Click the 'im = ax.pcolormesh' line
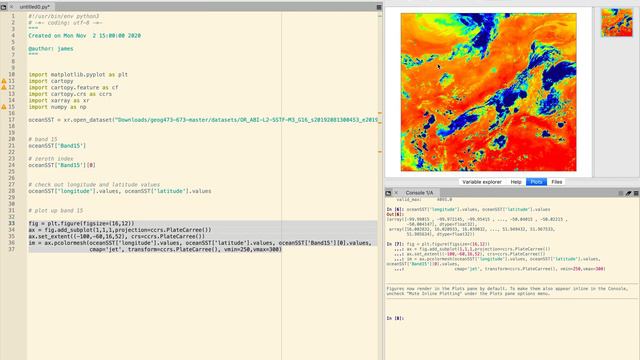Viewport: 640px width, 360px height. pyautogui.click(x=200, y=243)
